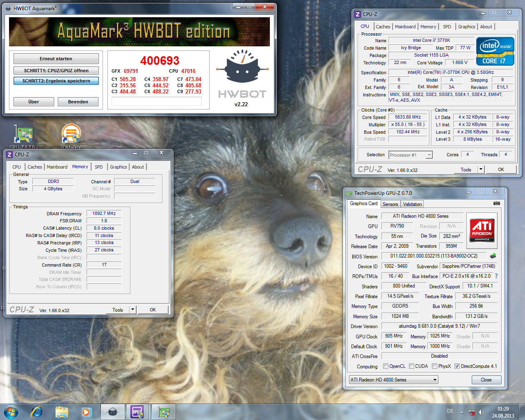
Task: Open About tab in Memory CPU-Z window
Action: click(x=138, y=167)
